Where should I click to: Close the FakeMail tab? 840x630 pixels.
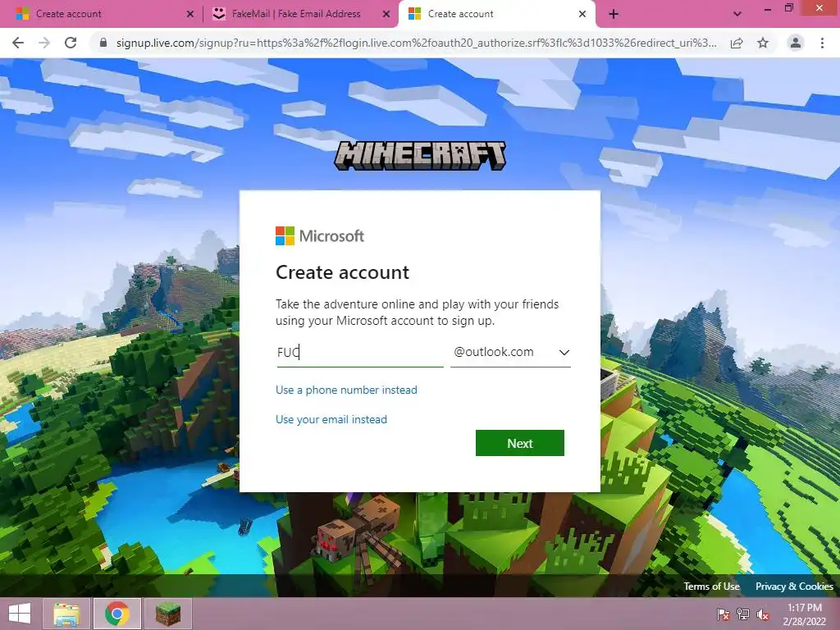point(386,14)
